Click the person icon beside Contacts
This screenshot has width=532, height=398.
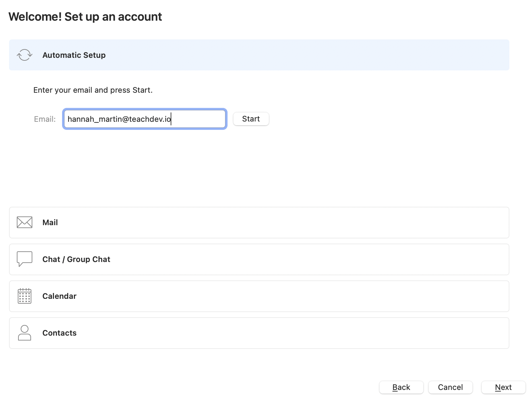tap(24, 333)
